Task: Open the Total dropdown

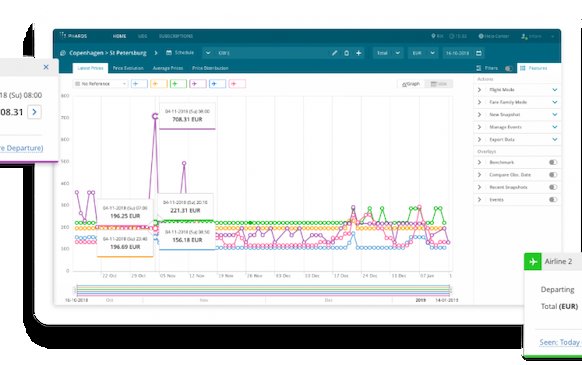Action: (x=388, y=53)
